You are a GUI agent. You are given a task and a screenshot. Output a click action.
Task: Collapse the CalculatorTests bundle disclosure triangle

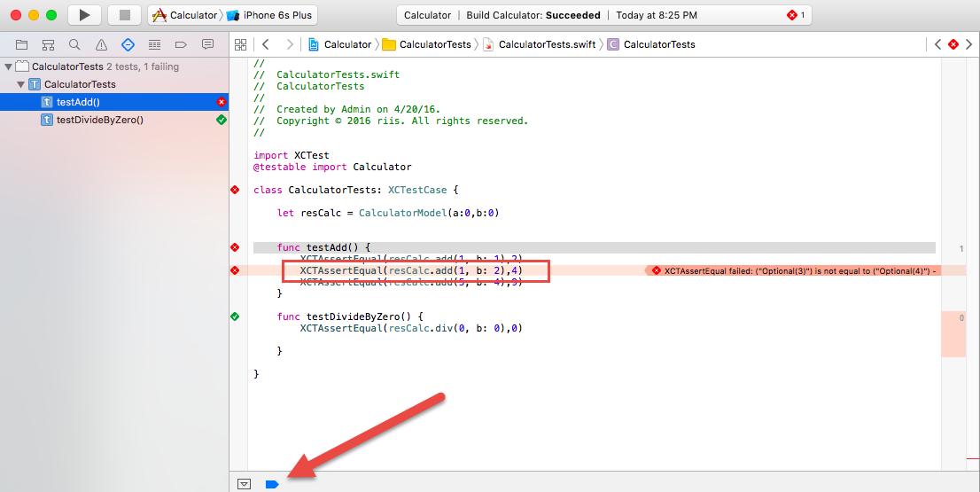(x=9, y=66)
